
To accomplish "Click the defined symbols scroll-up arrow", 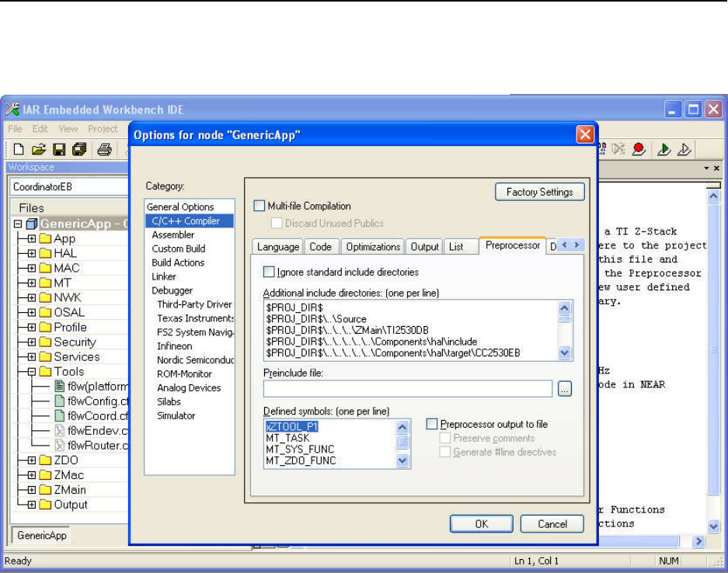I will click(402, 426).
